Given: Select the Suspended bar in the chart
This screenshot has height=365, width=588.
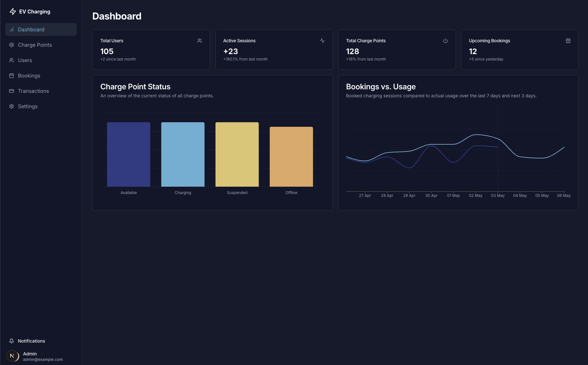Looking at the screenshot, I should click(237, 154).
